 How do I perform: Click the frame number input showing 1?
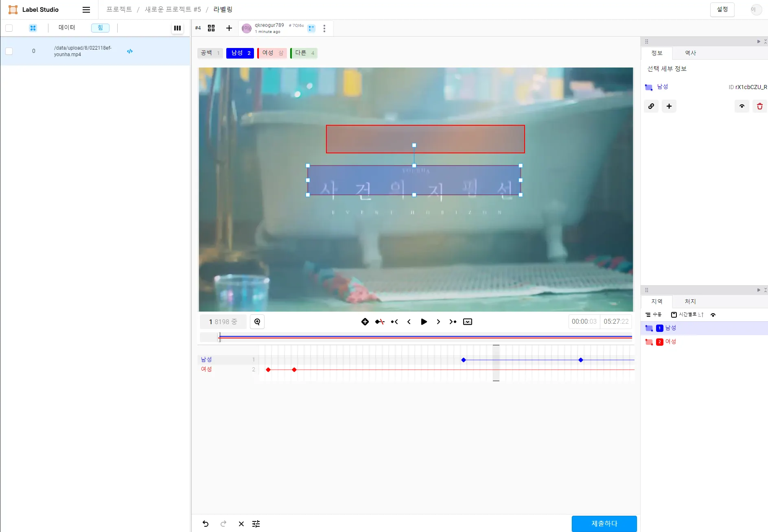[x=223, y=322]
